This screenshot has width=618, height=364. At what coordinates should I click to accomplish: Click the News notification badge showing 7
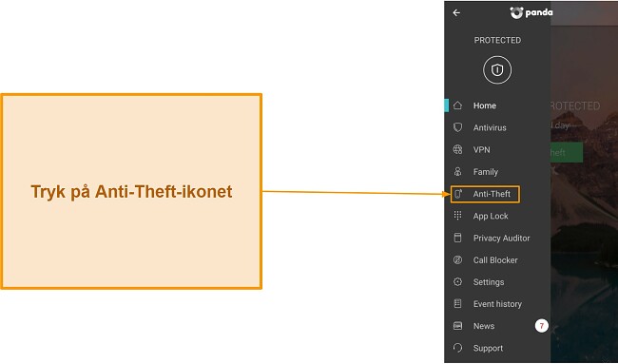point(542,326)
